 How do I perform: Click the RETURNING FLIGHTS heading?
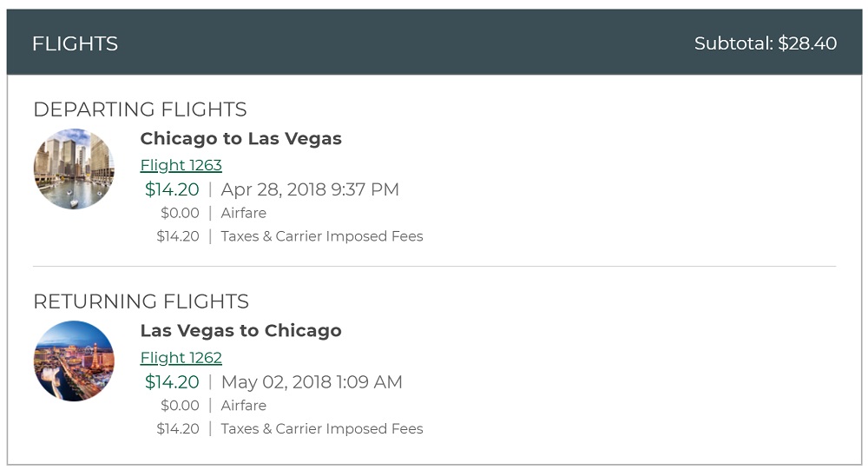coord(141,301)
